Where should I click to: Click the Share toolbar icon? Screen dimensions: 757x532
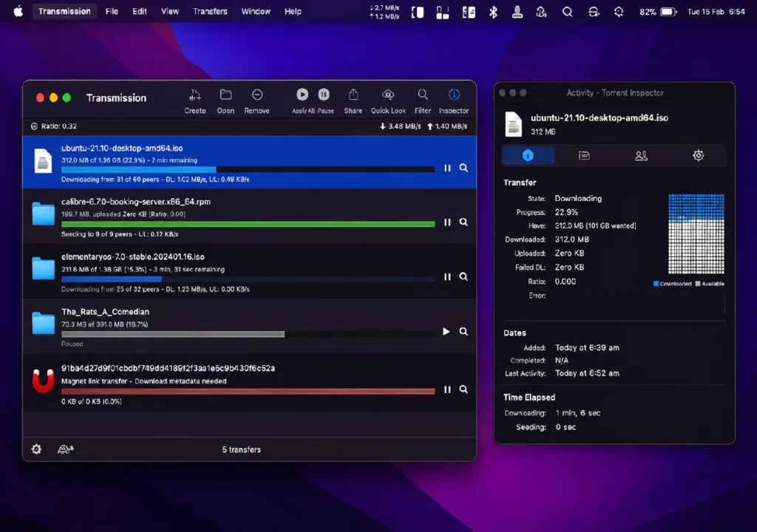[353, 95]
